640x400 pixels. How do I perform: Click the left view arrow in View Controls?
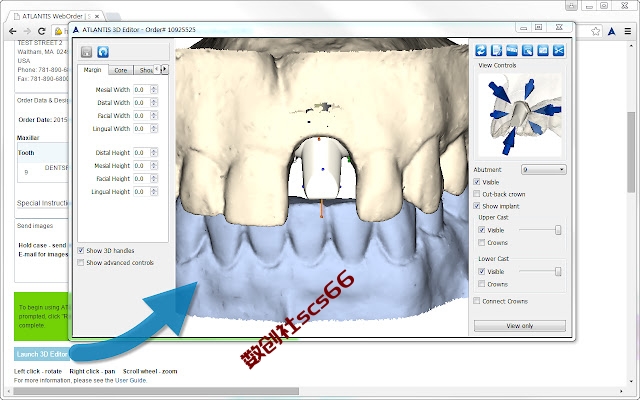tap(499, 115)
